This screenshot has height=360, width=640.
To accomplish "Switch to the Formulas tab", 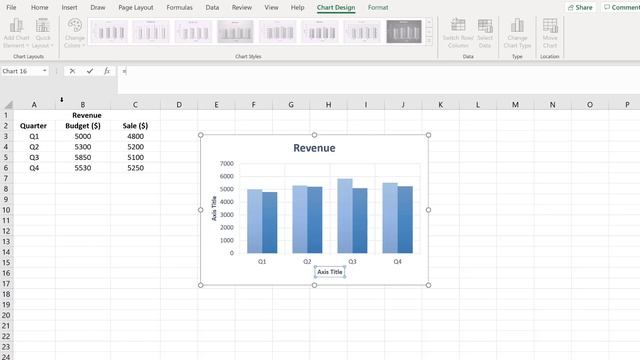I will (x=179, y=7).
